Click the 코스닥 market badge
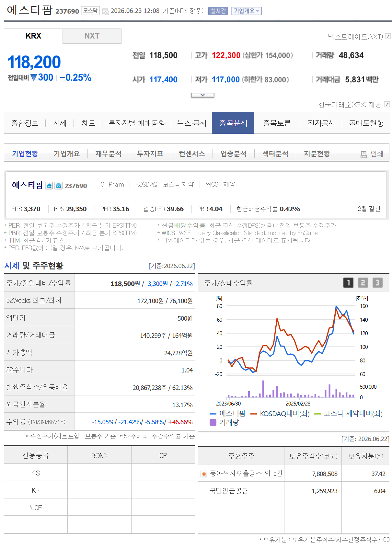This screenshot has height=548, width=392. pos(90,11)
